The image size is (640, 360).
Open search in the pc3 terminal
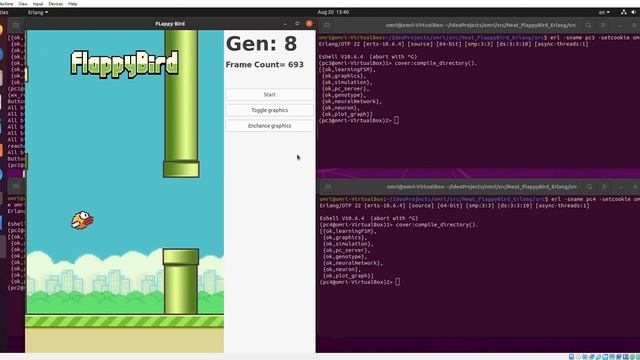[x=588, y=25]
